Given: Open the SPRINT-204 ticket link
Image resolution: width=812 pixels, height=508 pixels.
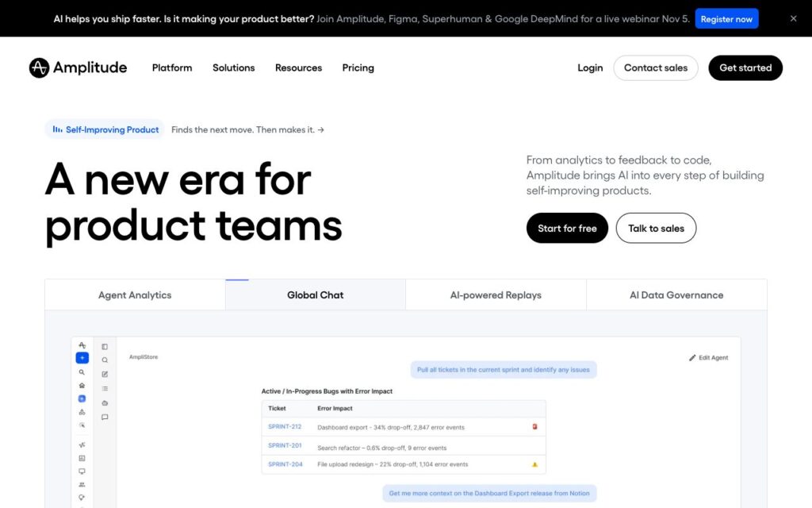Looking at the screenshot, I should click(x=285, y=464).
